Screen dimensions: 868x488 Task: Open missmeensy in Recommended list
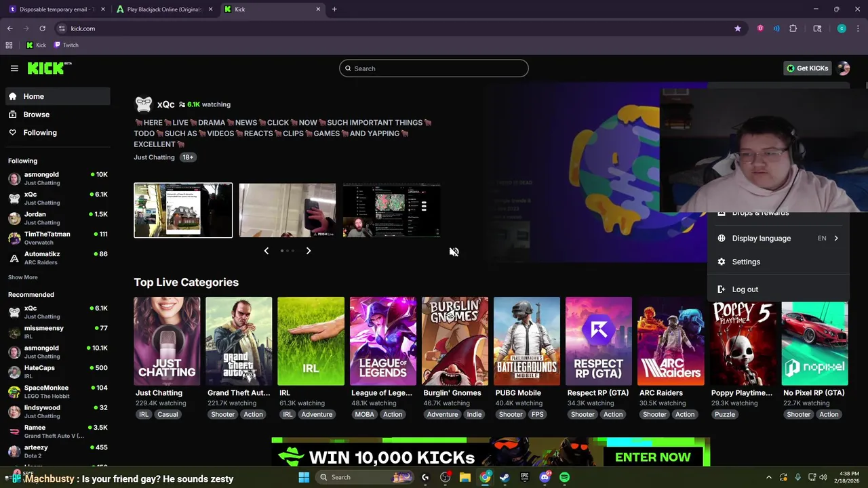coord(58,332)
